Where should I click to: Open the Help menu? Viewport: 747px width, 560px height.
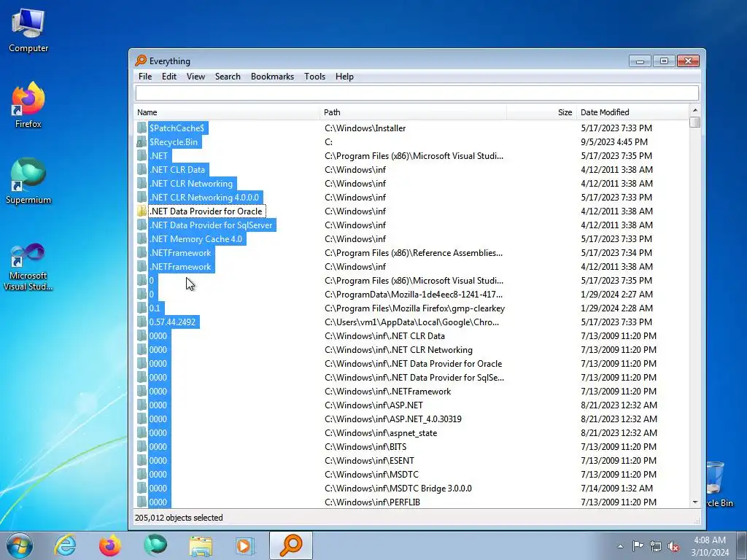pos(344,77)
